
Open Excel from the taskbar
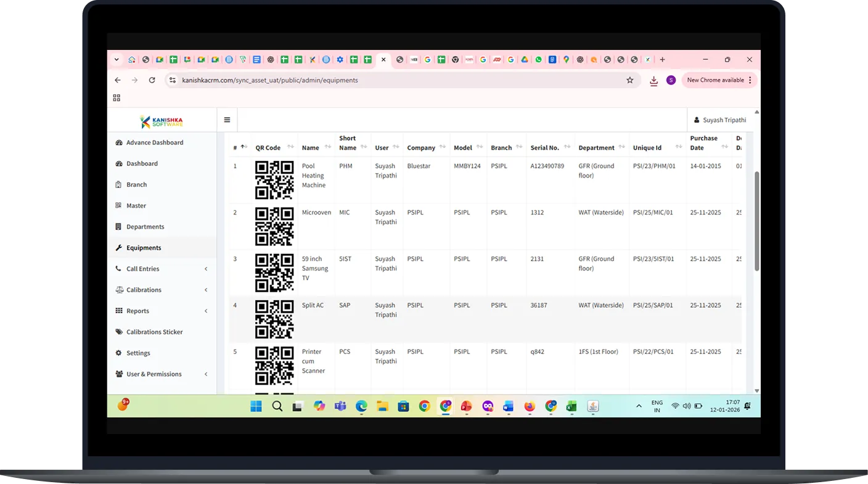[x=571, y=406]
